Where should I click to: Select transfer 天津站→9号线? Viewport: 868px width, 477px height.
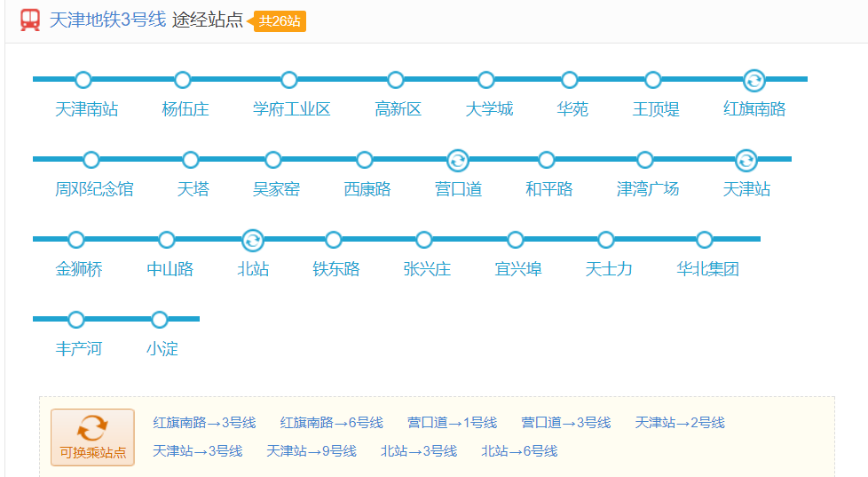point(312,451)
